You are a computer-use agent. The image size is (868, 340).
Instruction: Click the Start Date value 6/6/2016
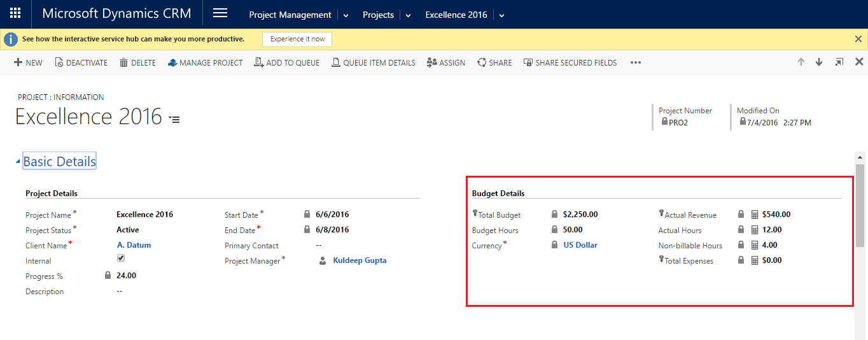[332, 215]
